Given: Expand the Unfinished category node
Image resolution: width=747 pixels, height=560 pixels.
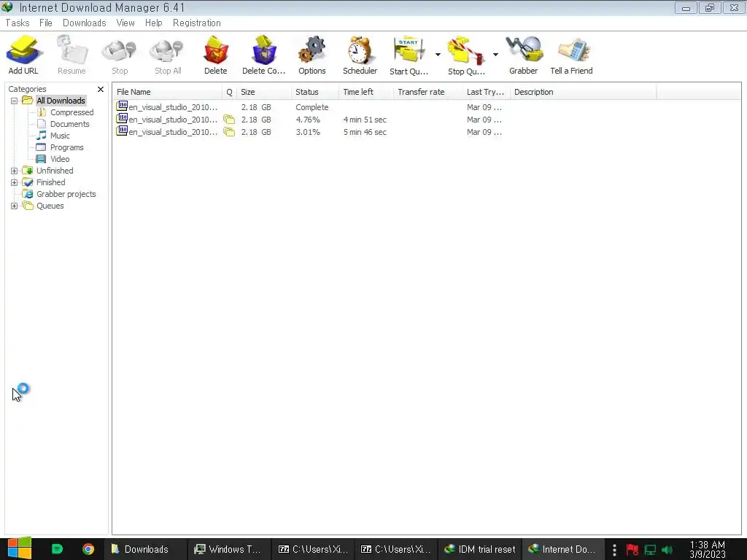Looking at the screenshot, I should pyautogui.click(x=15, y=171).
